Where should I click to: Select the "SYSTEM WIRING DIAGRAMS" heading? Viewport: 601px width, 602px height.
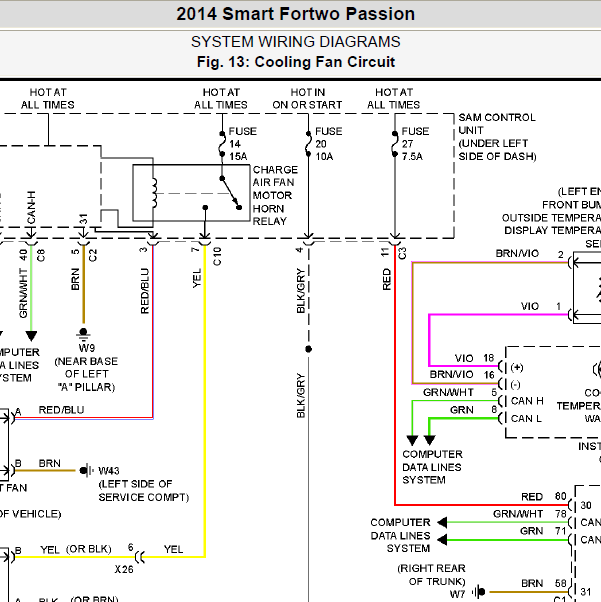click(295, 42)
